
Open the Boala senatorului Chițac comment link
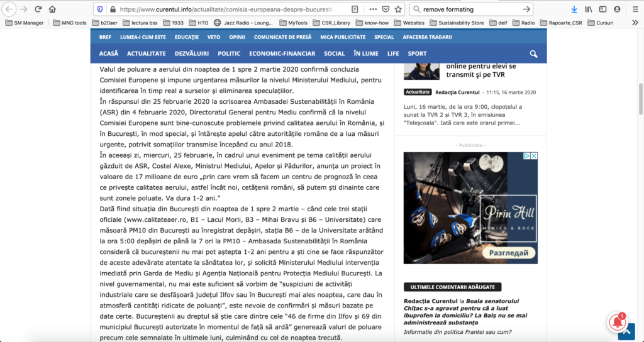coord(465,312)
